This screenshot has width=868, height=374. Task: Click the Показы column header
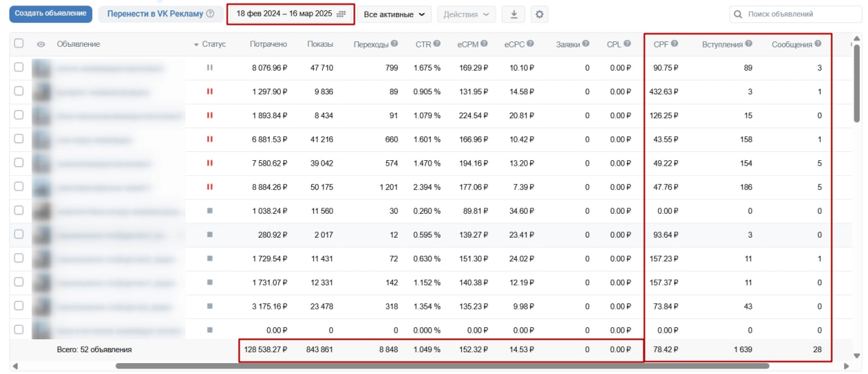point(319,44)
